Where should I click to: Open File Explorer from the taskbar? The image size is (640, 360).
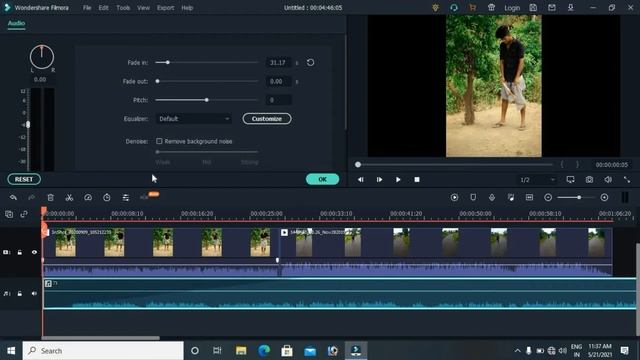pos(241,351)
